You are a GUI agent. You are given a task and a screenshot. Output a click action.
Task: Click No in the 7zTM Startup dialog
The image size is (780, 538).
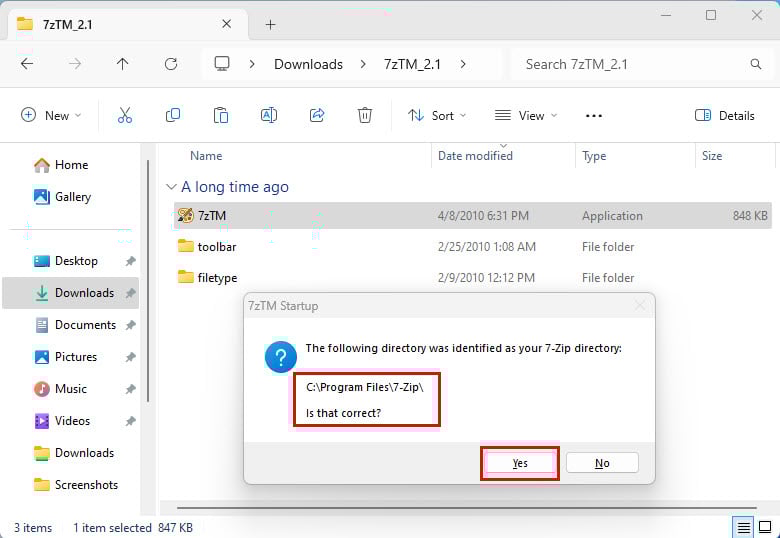point(602,463)
